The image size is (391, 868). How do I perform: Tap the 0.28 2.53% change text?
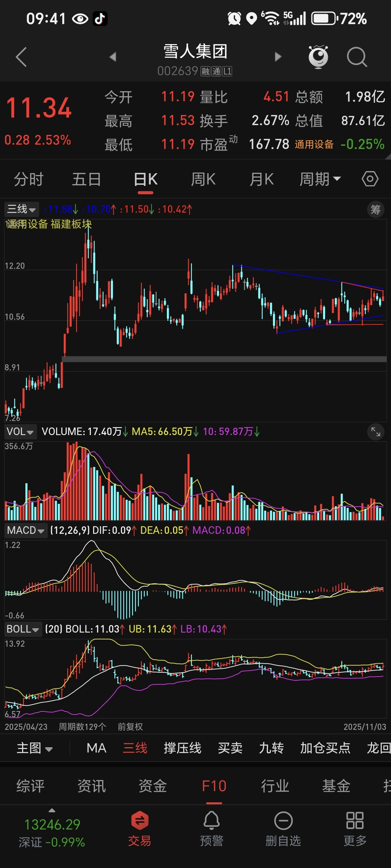38,140
